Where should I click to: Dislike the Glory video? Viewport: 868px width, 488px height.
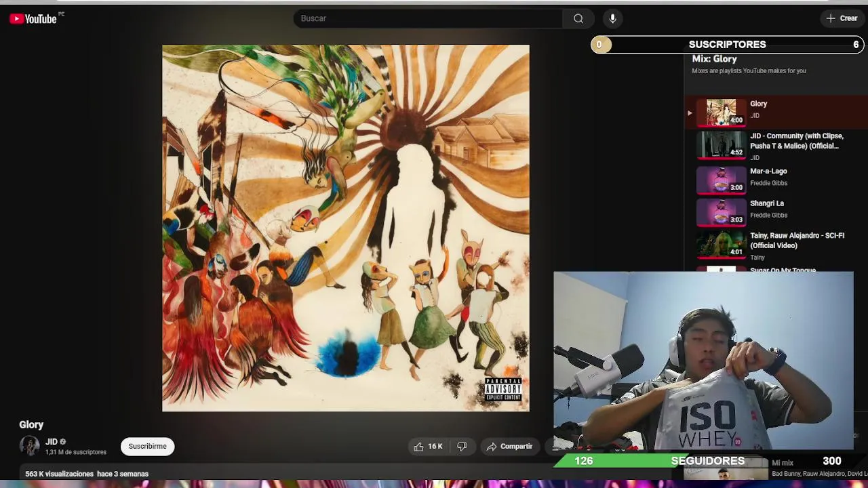tap(462, 446)
